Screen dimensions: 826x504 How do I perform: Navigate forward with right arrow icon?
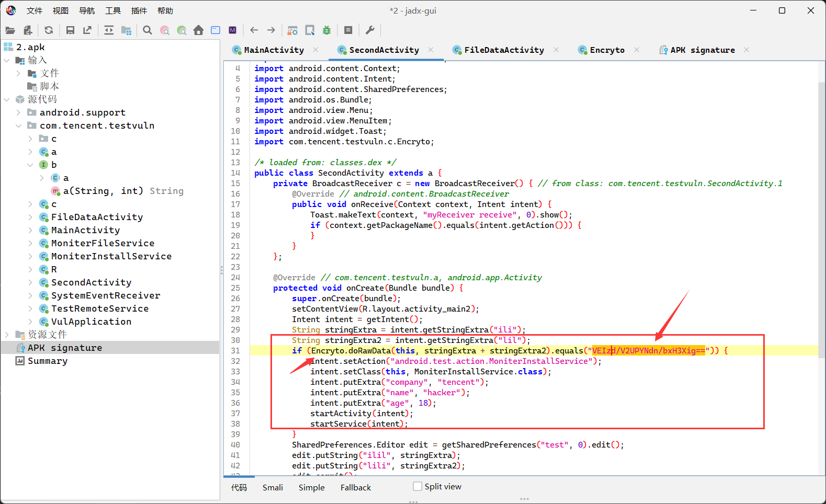[x=271, y=30]
